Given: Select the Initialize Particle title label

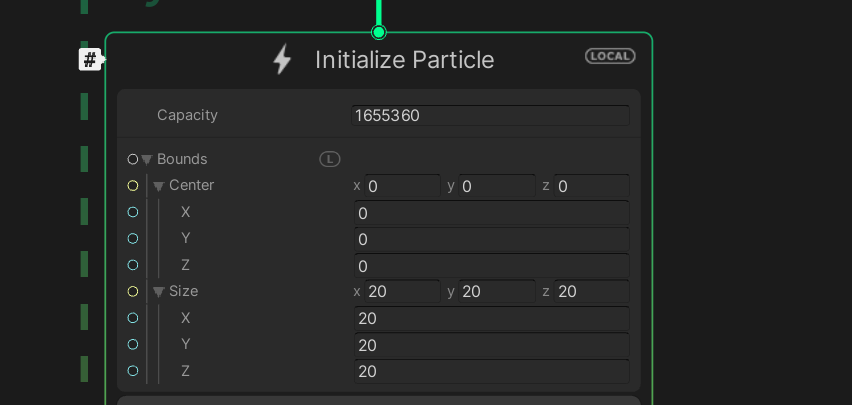Looking at the screenshot, I should tap(404, 60).
